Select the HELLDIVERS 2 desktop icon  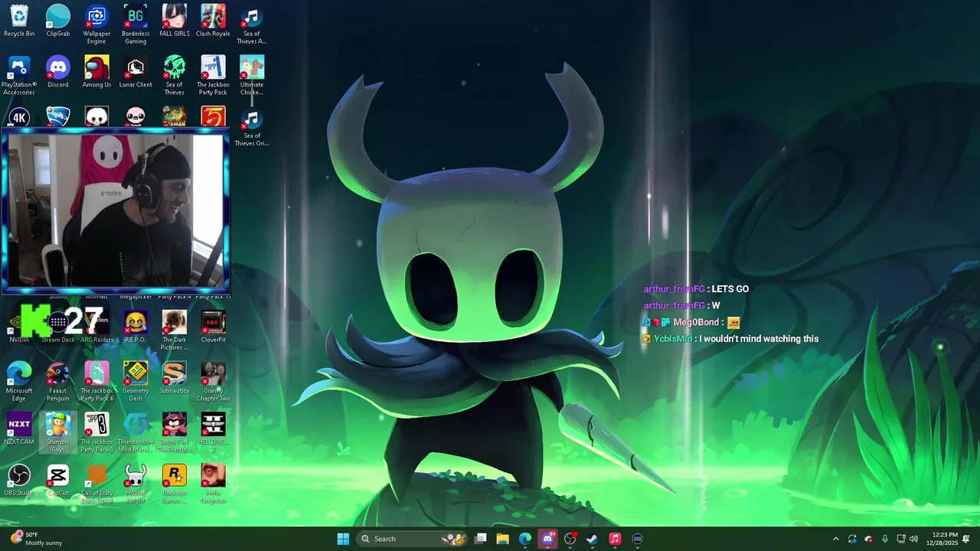(213, 432)
